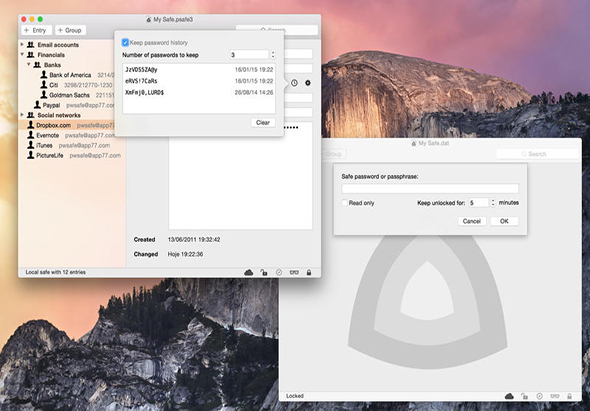Click the person icon of iTunes entry
The width and height of the screenshot is (590, 411).
(31, 145)
